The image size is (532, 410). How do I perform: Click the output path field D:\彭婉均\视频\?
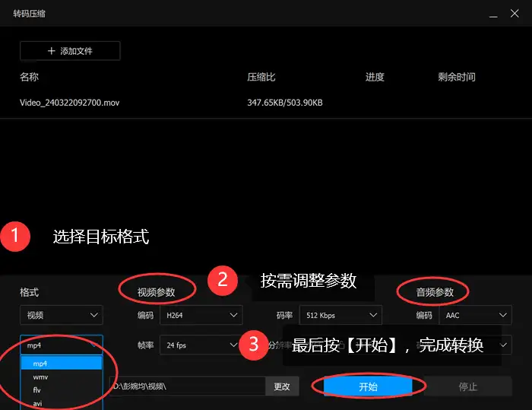click(x=187, y=386)
